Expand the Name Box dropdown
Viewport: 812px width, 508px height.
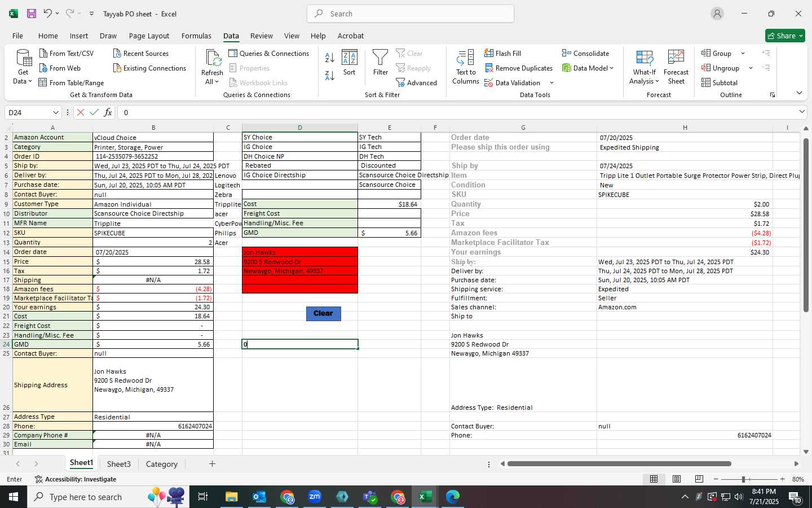click(55, 112)
